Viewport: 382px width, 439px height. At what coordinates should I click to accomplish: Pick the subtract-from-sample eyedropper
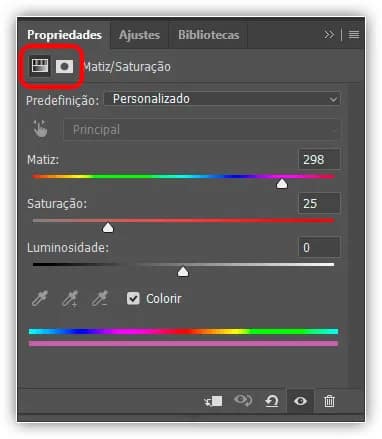coord(100,298)
